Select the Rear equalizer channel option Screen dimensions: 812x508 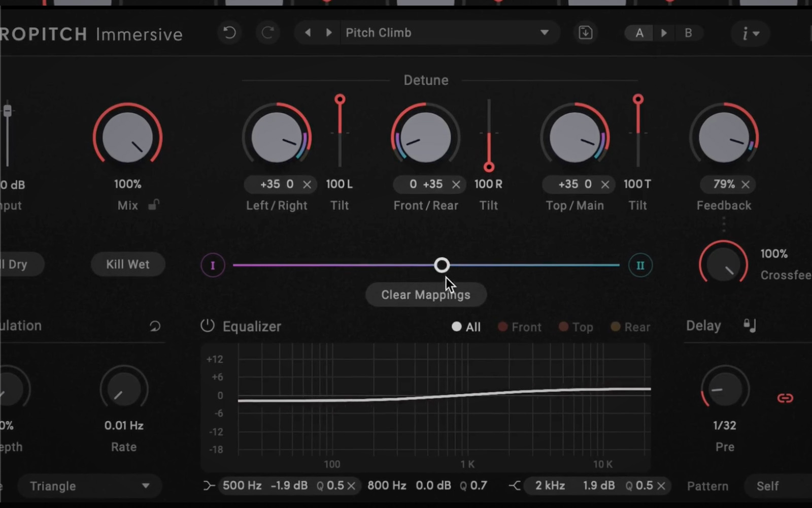630,327
